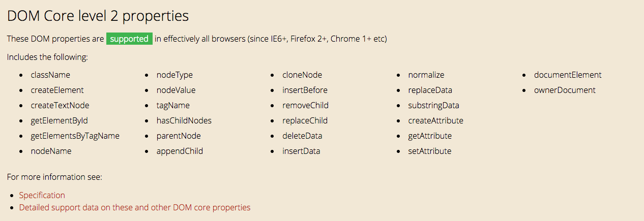Image resolution: width=644 pixels, height=221 pixels.
Task: Click createAttribute list entry
Action: [436, 120]
